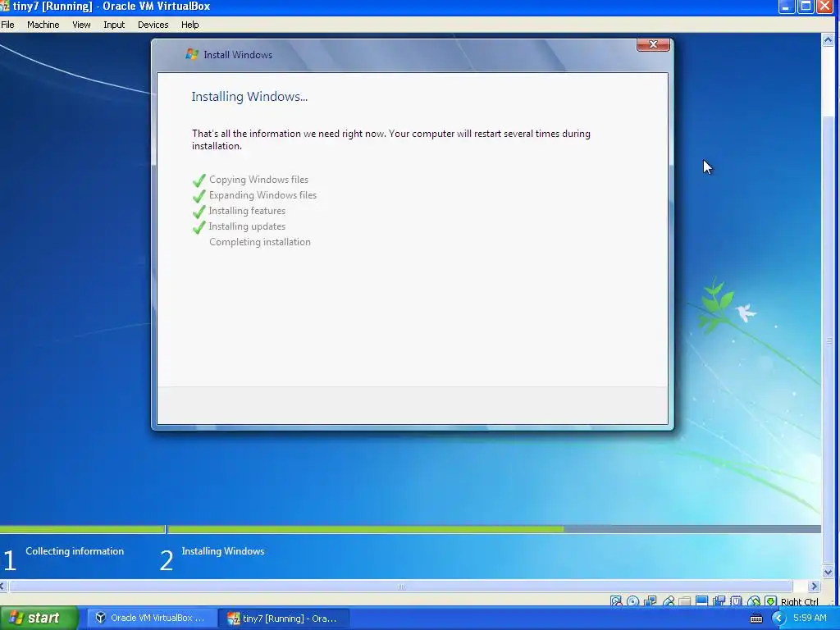This screenshot has width=840, height=630.
Task: Open the View menu
Action: coord(81,25)
